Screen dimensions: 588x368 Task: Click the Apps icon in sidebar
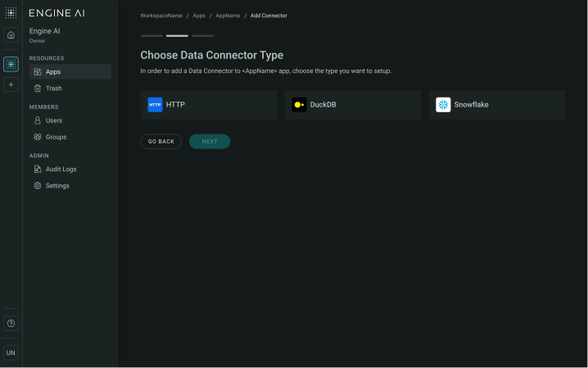[38, 71]
